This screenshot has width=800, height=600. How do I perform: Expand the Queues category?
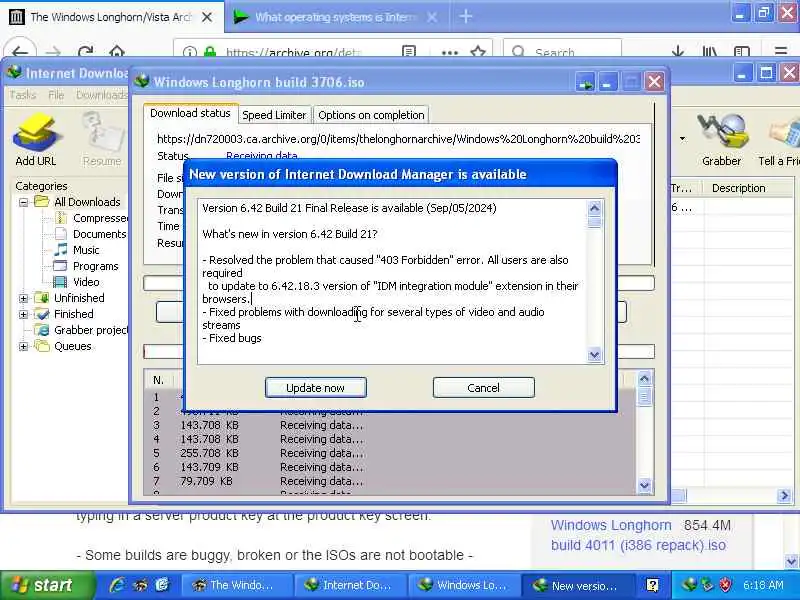[23, 346]
